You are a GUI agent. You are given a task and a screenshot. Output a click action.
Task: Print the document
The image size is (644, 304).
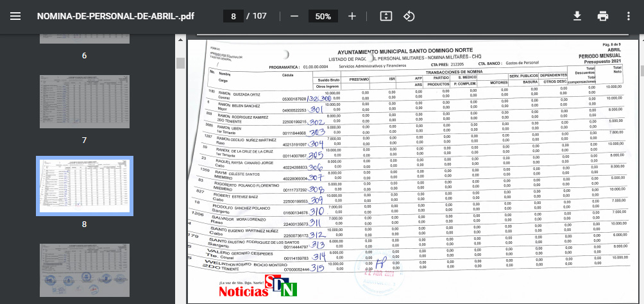(x=602, y=16)
